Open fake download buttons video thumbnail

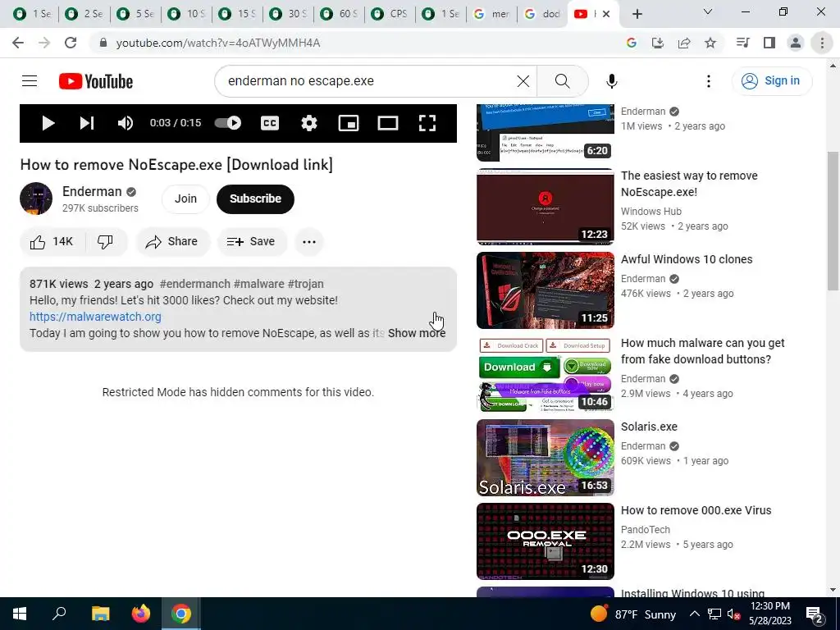(x=546, y=374)
